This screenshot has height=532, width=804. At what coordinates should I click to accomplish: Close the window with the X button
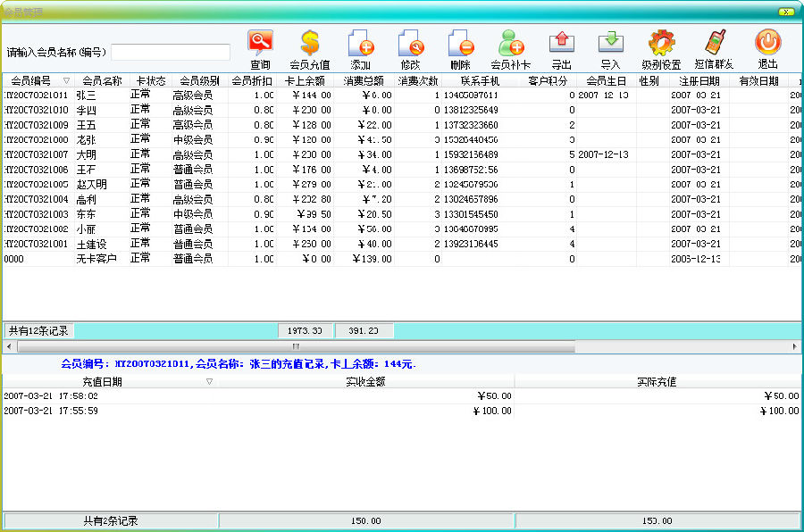pos(786,12)
